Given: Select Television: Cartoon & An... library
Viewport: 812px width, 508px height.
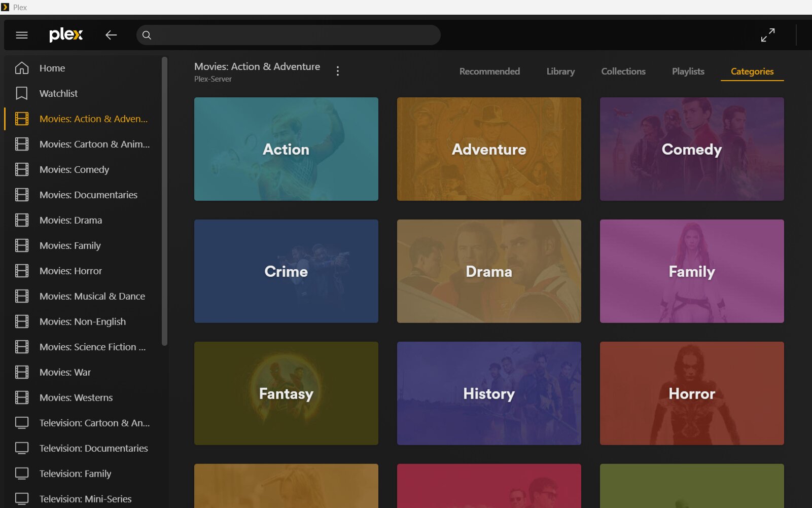Looking at the screenshot, I should 95,423.
